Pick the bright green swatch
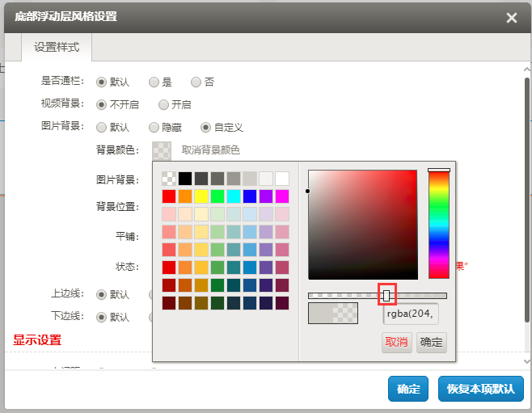The width and height of the screenshot is (532, 413). click(x=217, y=196)
